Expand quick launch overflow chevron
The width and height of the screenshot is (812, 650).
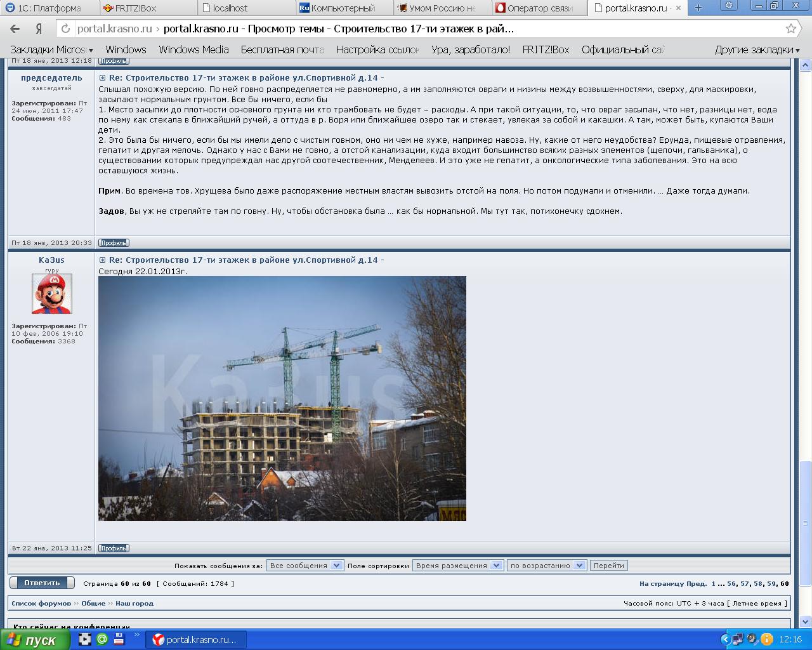[x=136, y=635]
